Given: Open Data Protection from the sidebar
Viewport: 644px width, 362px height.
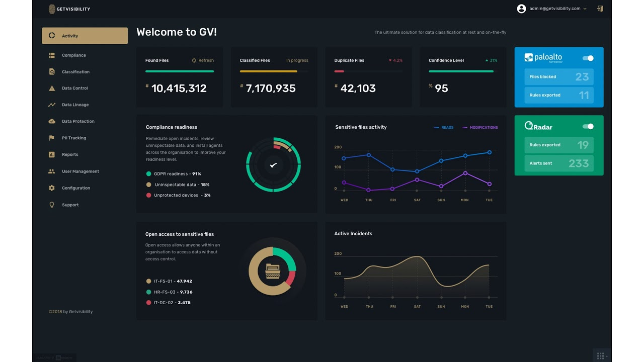Looking at the screenshot, I should tap(77, 121).
